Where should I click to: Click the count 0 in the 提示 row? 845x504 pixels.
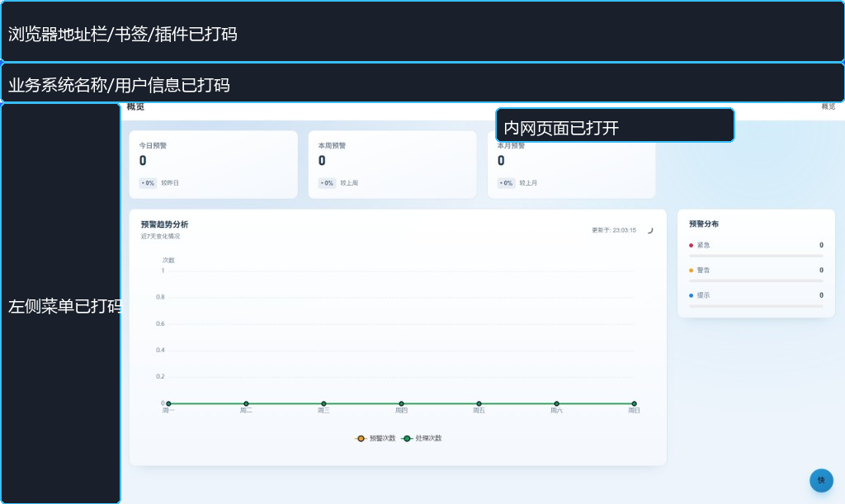tap(821, 295)
